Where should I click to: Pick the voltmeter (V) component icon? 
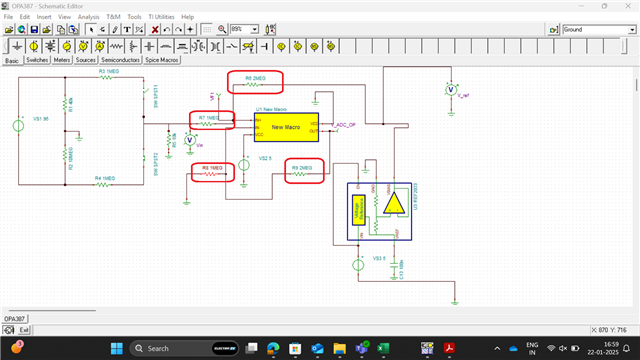pyautogui.click(x=83, y=47)
